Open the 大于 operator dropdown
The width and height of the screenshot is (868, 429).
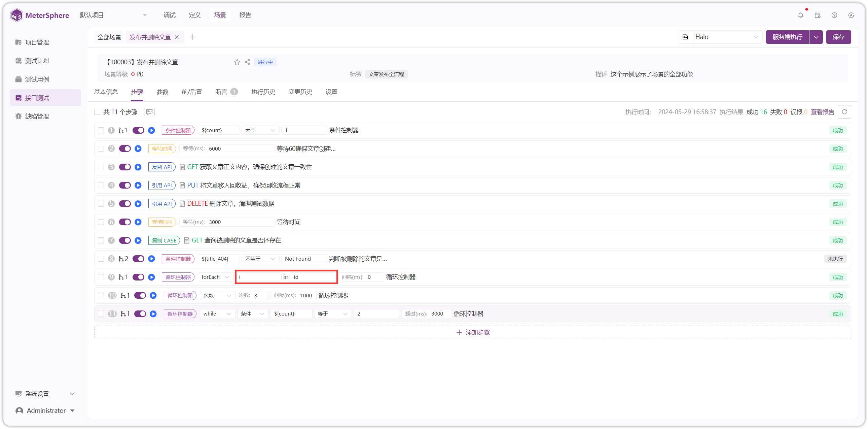pyautogui.click(x=260, y=131)
